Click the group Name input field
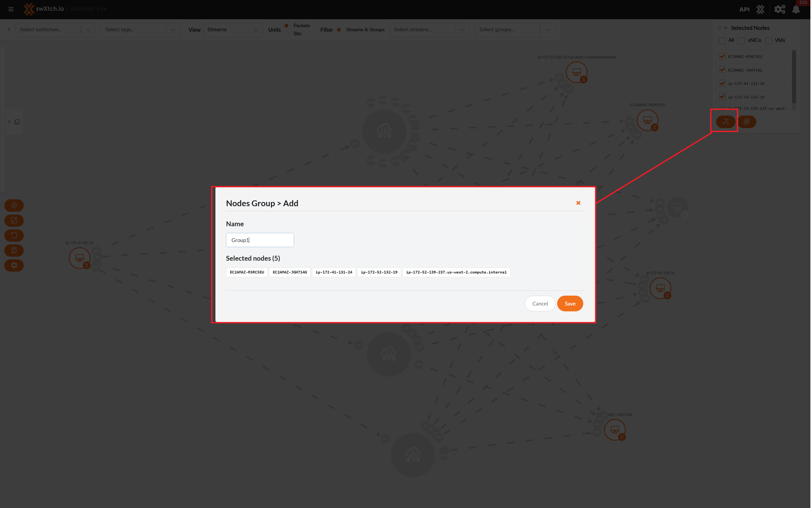This screenshot has height=508, width=812. click(x=260, y=240)
